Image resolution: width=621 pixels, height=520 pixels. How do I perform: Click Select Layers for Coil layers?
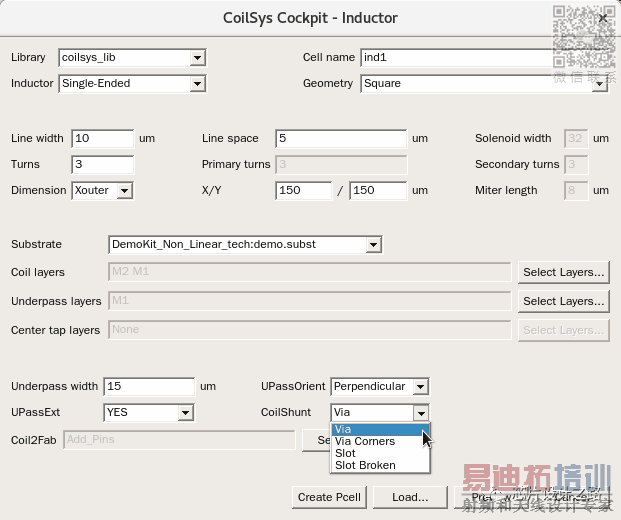[x=564, y=272]
